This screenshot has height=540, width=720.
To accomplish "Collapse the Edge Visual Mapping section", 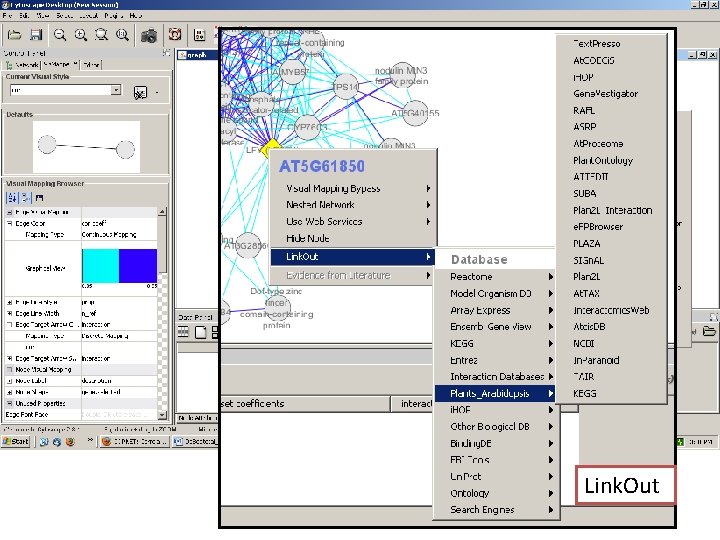I will click(x=10, y=212).
